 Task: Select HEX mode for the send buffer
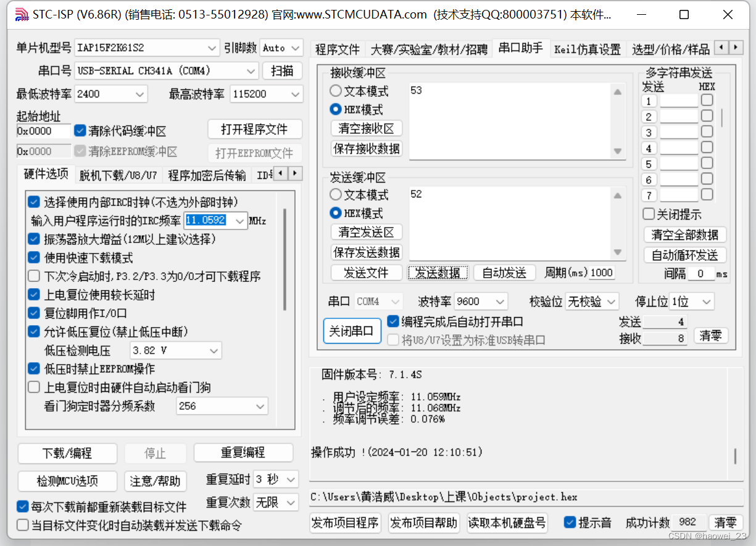[x=336, y=213]
